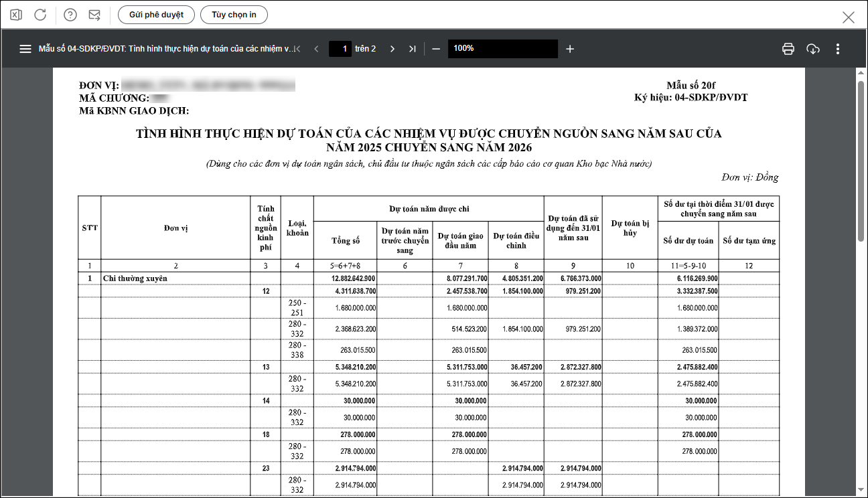Click the STT column header
The height and width of the screenshot is (498, 868).
tap(90, 228)
